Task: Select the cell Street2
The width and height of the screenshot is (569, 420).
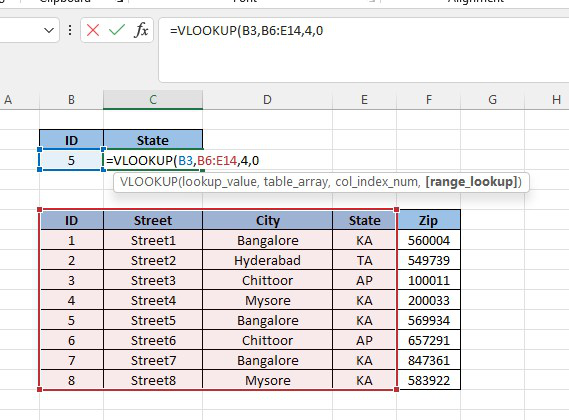Action: [x=153, y=260]
